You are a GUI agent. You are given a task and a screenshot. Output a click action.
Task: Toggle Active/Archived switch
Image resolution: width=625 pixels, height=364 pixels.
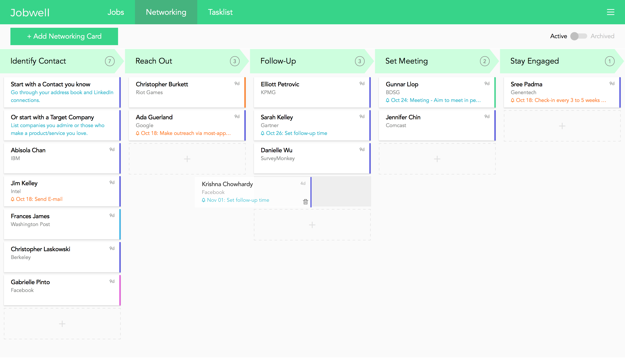579,36
